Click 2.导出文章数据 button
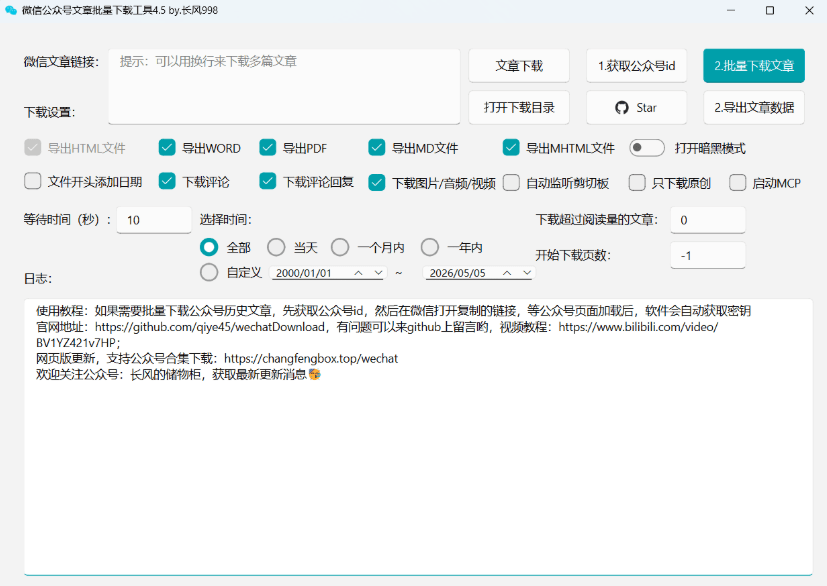827x586 pixels. point(754,108)
